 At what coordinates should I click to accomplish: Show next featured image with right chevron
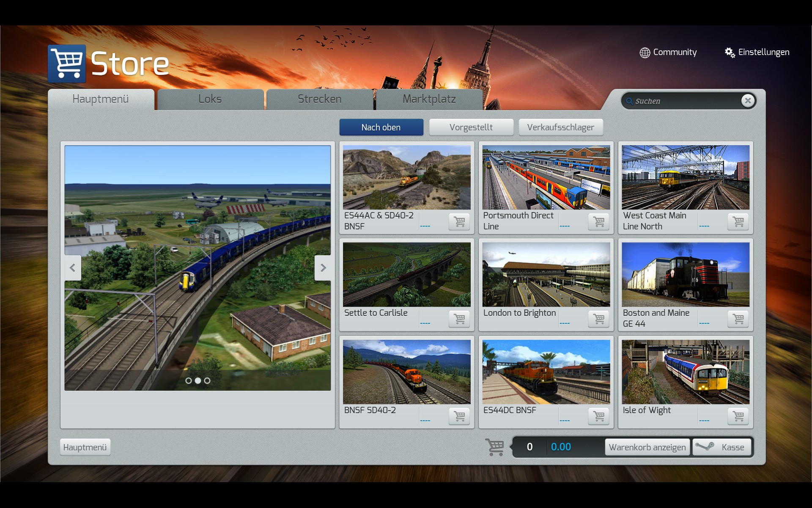(323, 268)
